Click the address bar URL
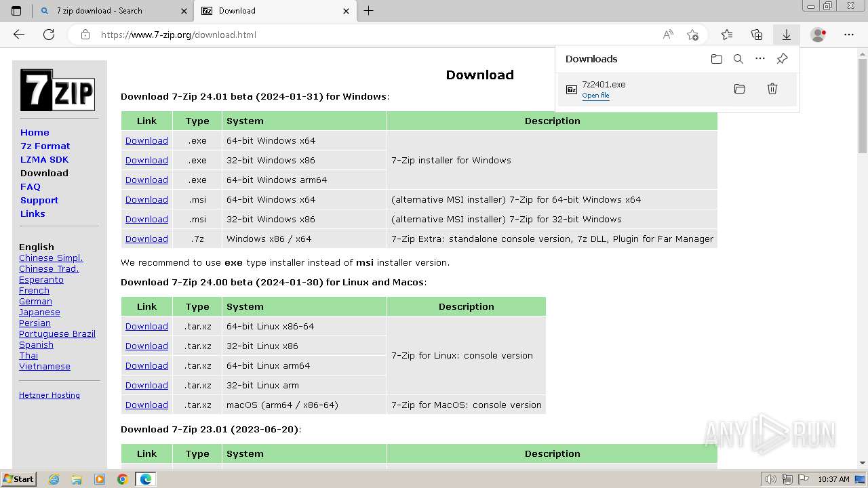 178,35
